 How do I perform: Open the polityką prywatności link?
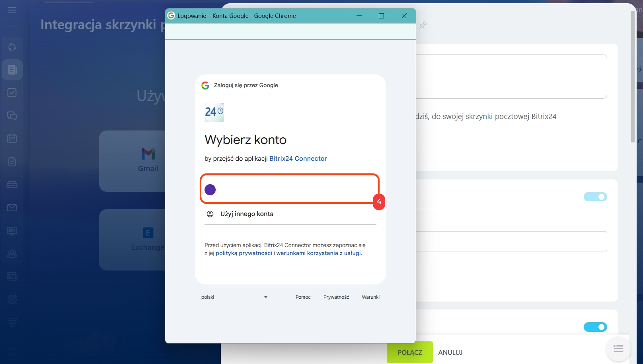click(x=244, y=253)
